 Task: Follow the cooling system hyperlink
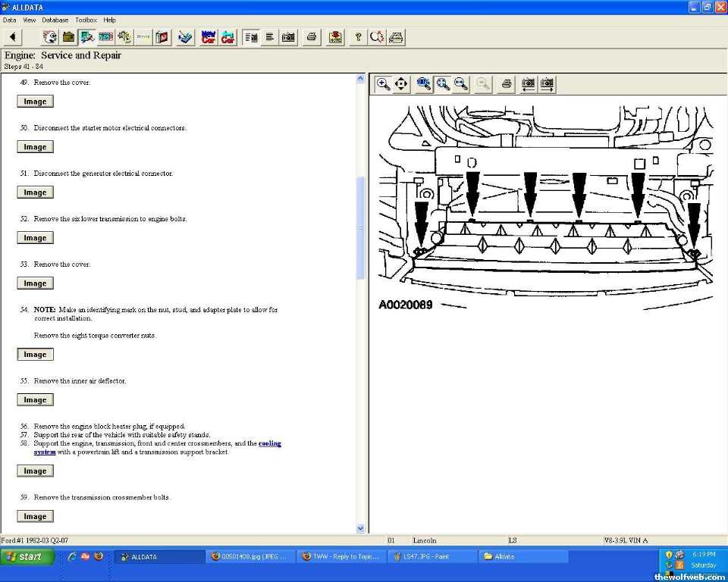(269, 443)
